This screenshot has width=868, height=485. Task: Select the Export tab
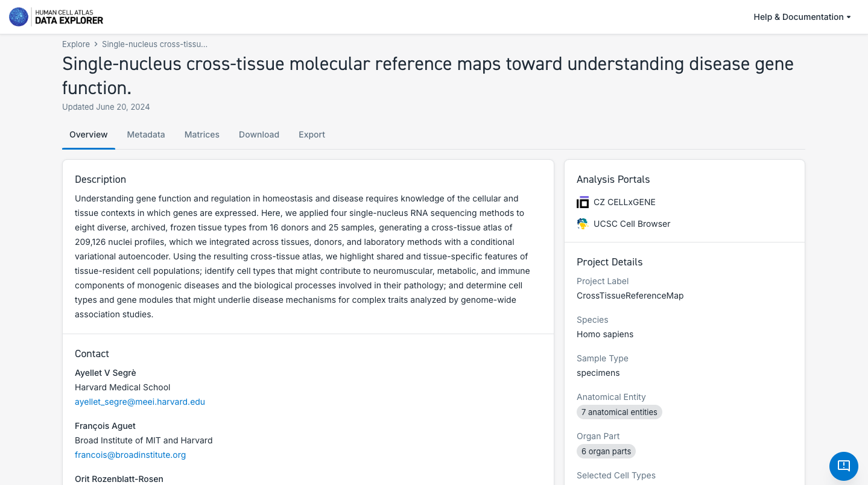coord(312,135)
